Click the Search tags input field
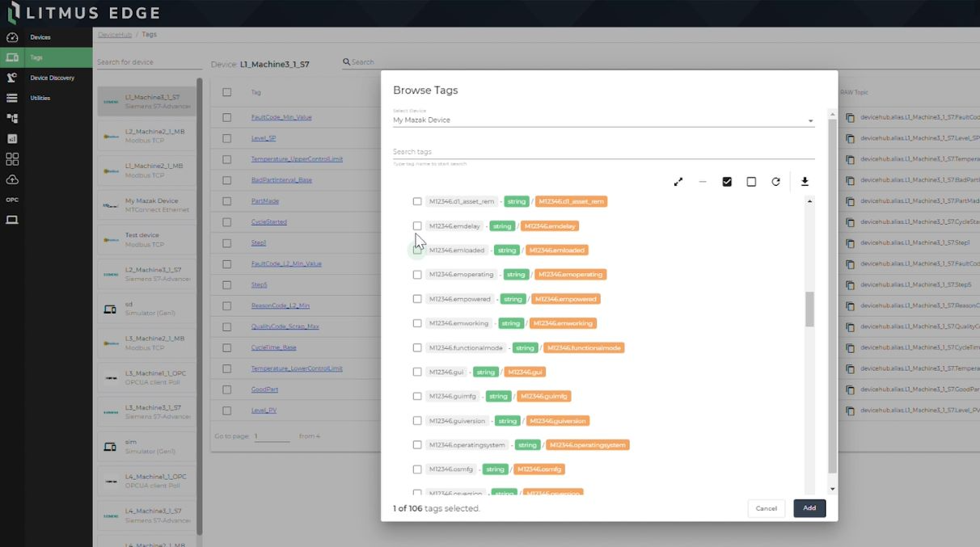The image size is (980, 547). (x=602, y=152)
